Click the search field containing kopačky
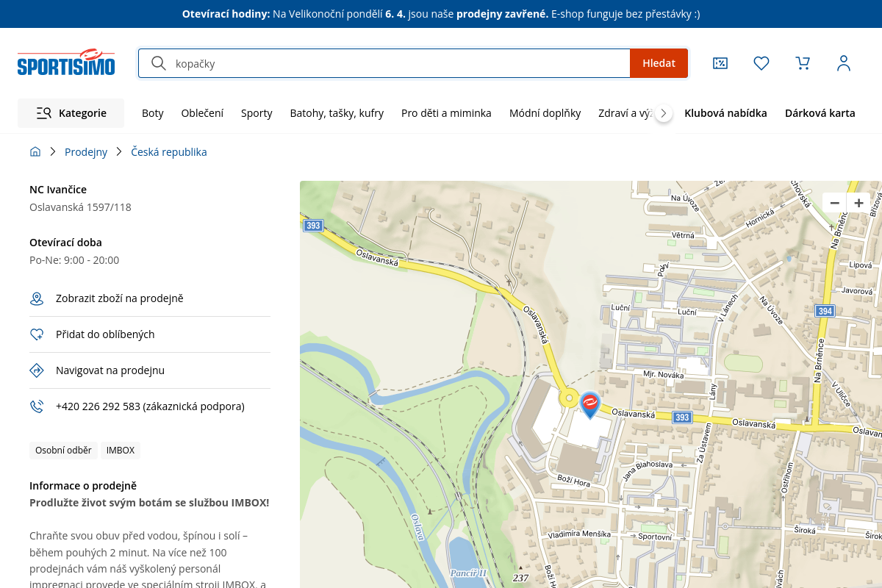882x588 pixels. (x=397, y=63)
